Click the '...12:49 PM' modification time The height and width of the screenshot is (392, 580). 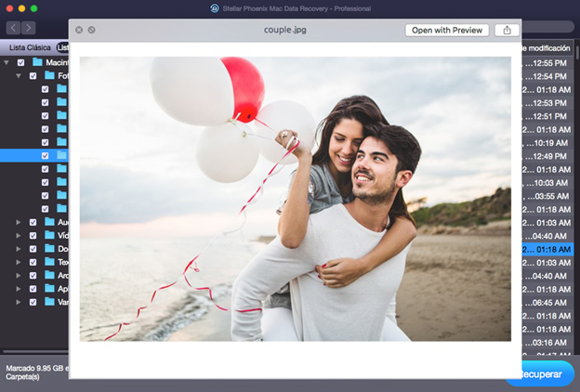(x=546, y=156)
